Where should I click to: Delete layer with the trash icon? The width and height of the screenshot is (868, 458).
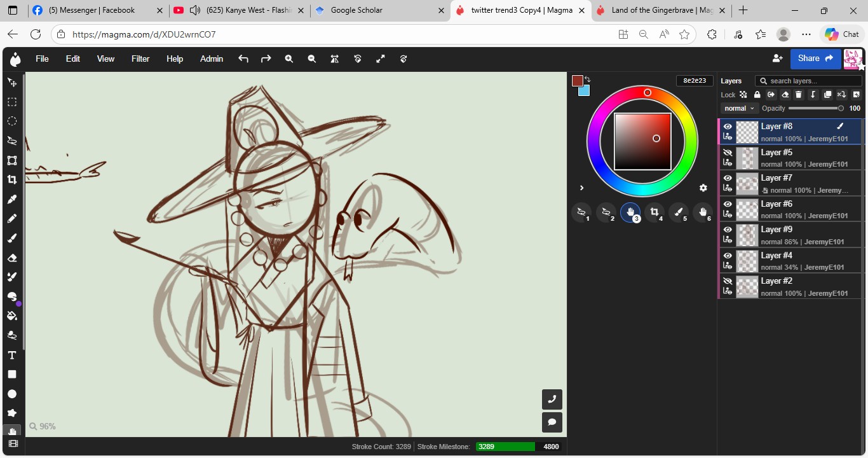click(x=799, y=95)
